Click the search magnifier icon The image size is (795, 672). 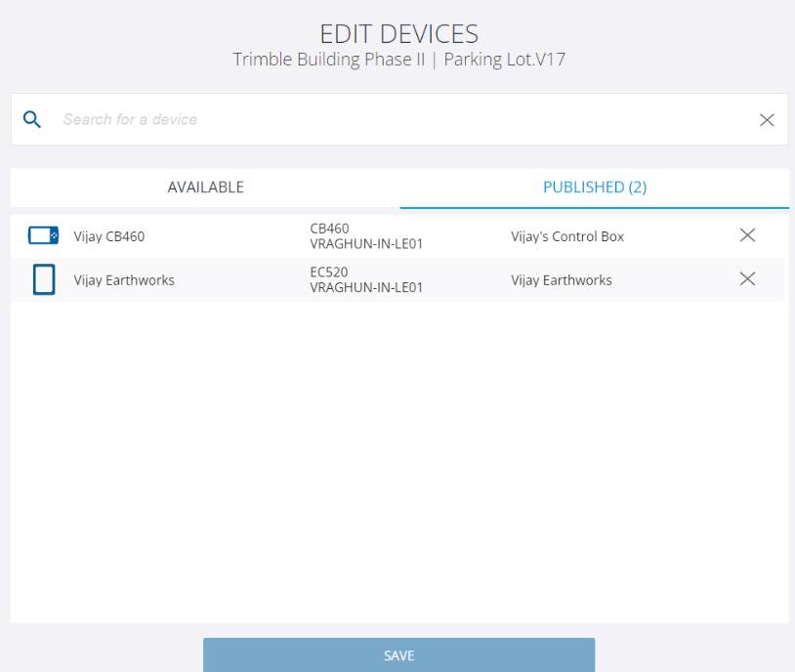click(32, 119)
